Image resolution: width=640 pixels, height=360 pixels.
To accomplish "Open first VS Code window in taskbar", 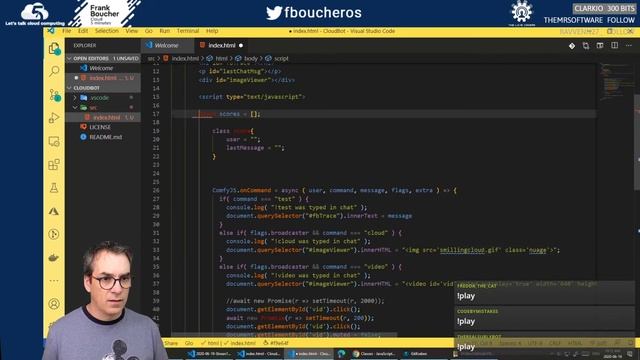I will pyautogui.click(x=209, y=353).
